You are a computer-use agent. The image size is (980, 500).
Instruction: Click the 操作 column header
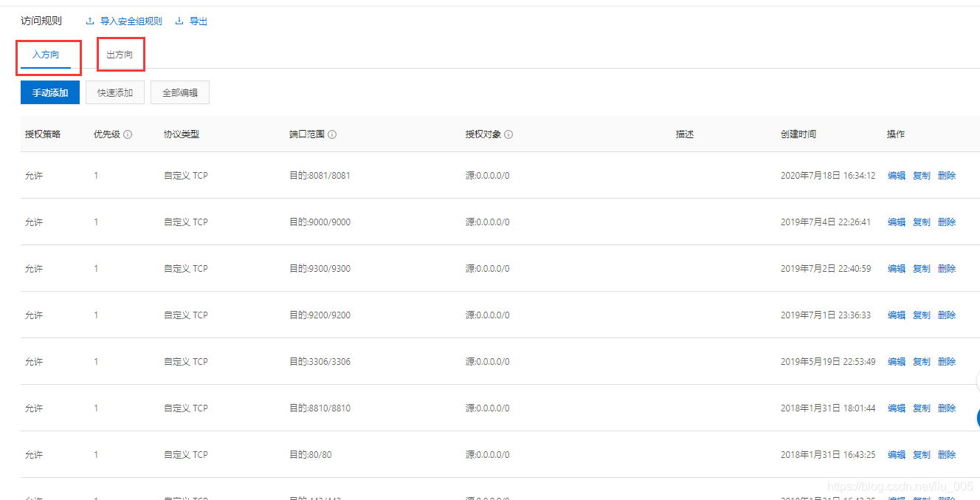[x=896, y=134]
